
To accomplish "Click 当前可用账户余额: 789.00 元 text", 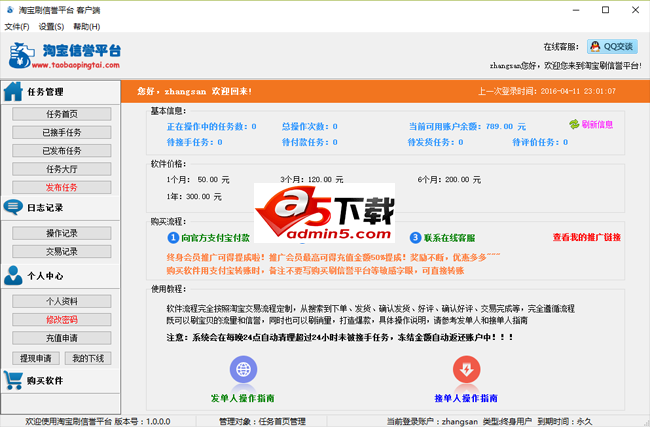I will (467, 126).
